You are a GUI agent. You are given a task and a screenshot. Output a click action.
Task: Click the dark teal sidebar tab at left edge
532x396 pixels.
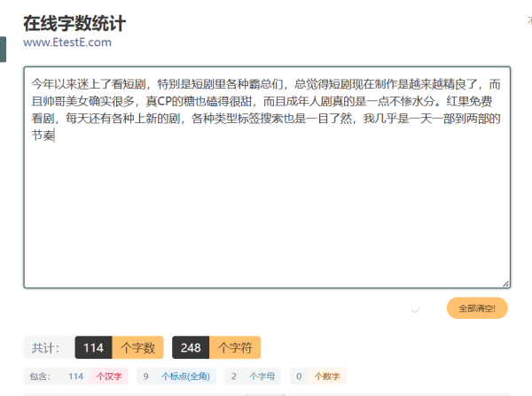click(x=3, y=50)
